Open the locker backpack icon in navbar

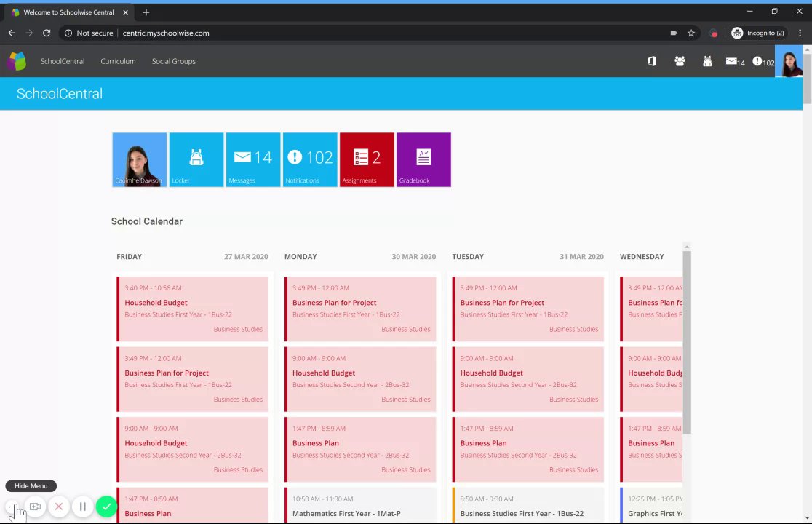pos(707,61)
